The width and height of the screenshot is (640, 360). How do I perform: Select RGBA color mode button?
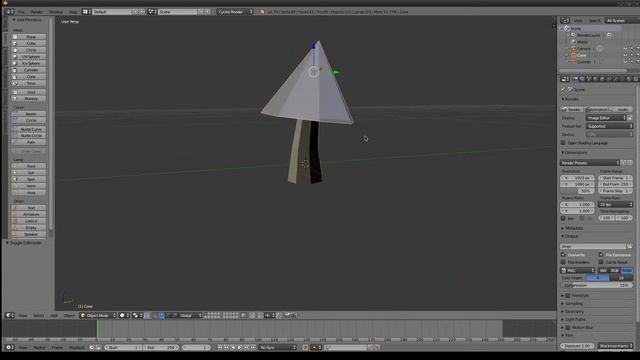click(627, 270)
